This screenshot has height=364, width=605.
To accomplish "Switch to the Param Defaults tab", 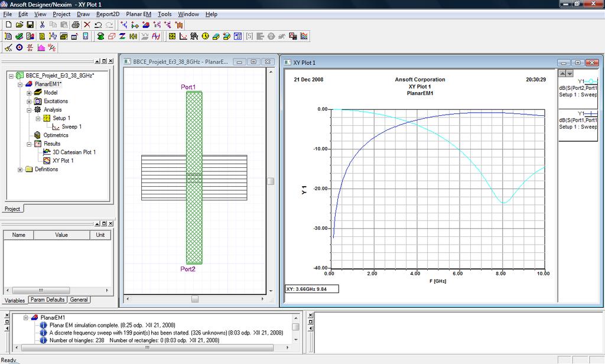I will tap(47, 300).
